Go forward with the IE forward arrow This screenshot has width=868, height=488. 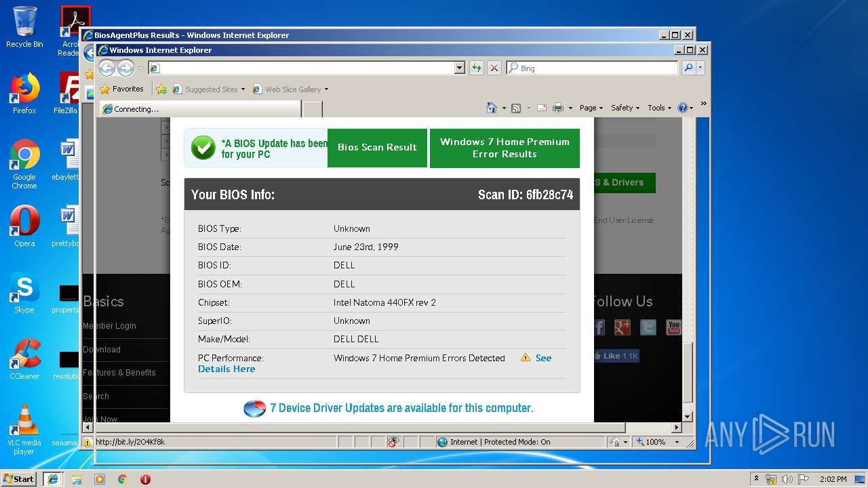click(125, 68)
